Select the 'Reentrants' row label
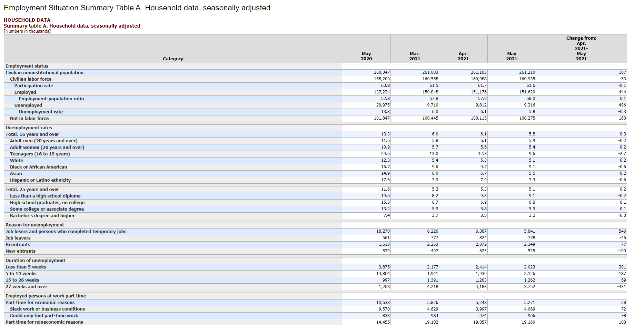 tap(18, 245)
